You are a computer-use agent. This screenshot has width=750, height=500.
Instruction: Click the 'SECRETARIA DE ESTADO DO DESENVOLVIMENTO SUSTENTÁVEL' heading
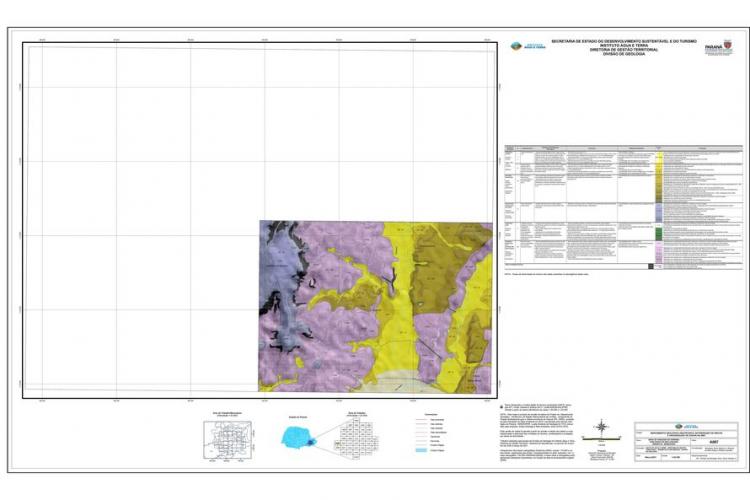(x=624, y=42)
